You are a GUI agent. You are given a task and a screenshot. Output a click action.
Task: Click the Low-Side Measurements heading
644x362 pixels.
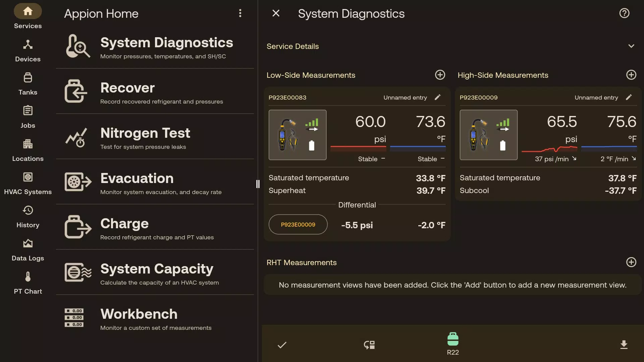pyautogui.click(x=311, y=75)
